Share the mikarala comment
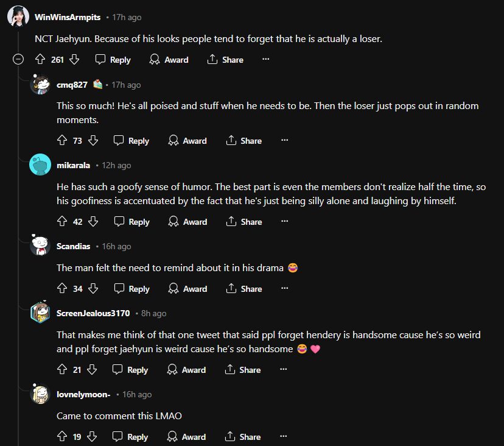Viewport: 504px width, 446px height. pyautogui.click(x=243, y=222)
